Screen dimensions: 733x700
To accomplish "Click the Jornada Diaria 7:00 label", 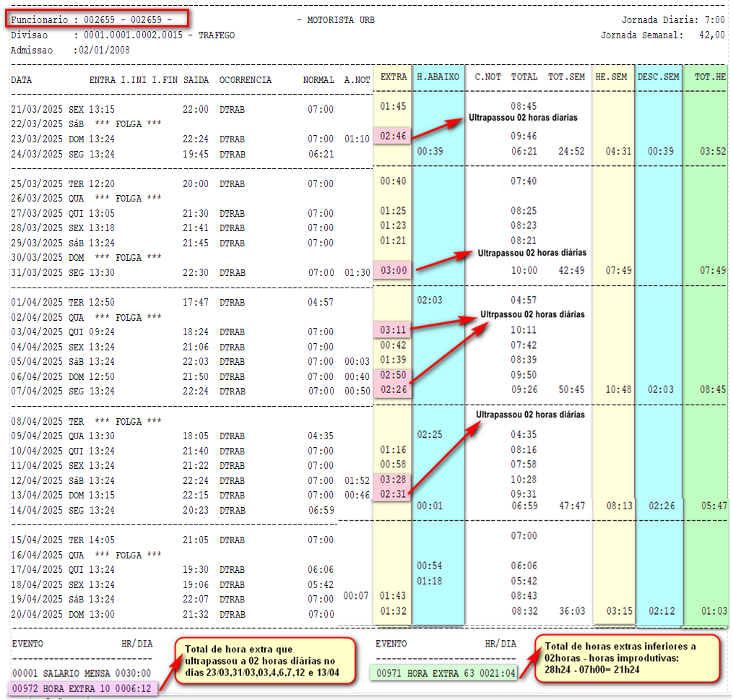I will coord(672,20).
